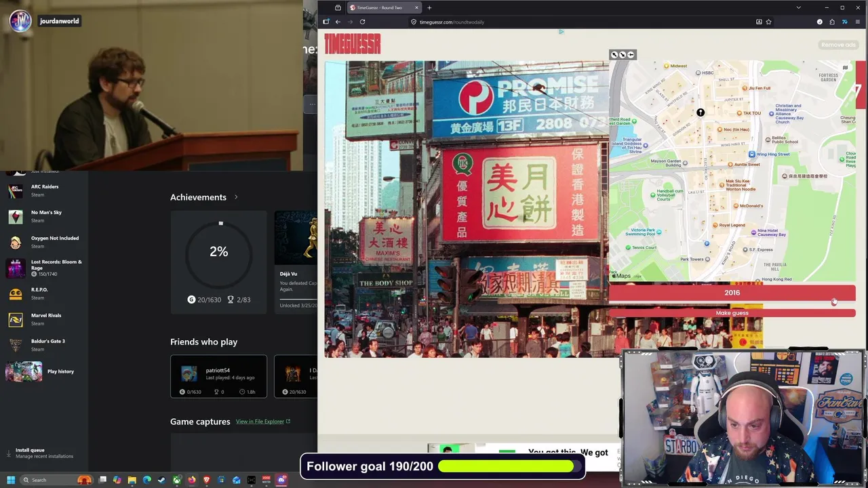Click the middle map resize icon
Image resolution: width=868 pixels, height=488 pixels.
pos(623,55)
